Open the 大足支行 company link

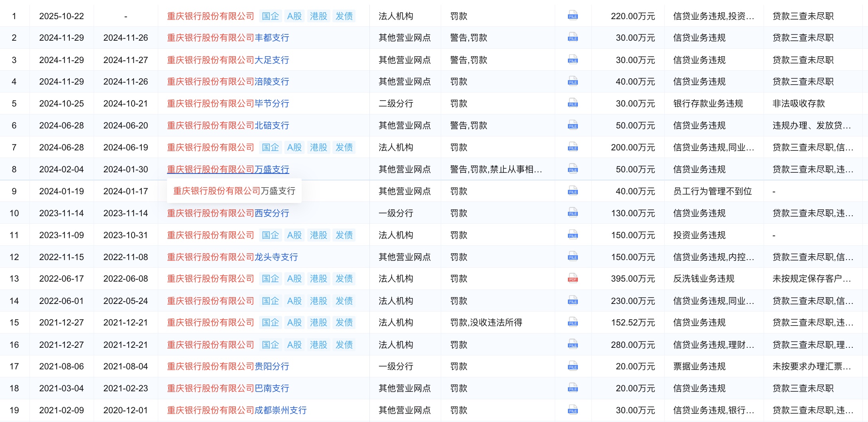coord(228,60)
